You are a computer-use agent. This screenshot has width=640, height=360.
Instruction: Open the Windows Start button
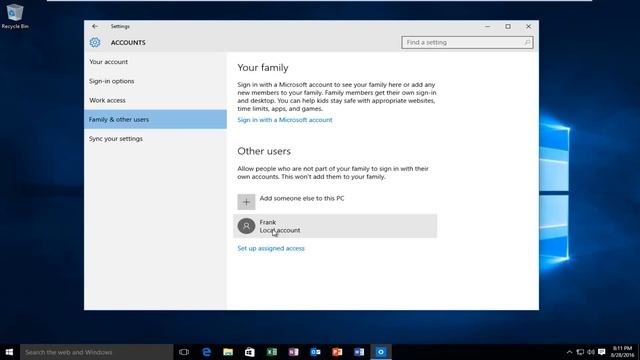click(9, 352)
